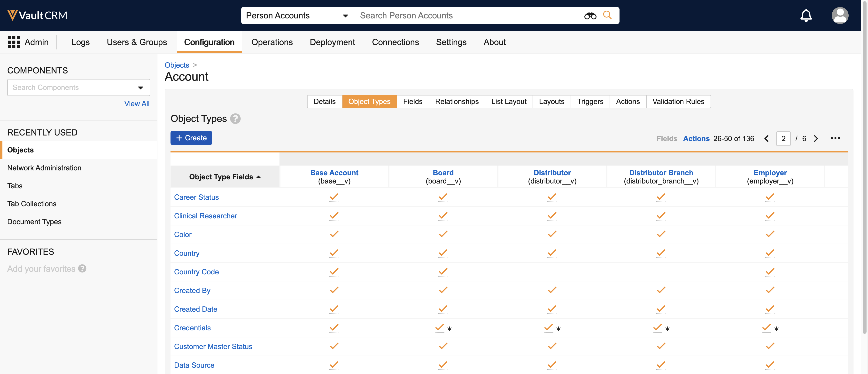Open the Search Components dropdown

140,88
